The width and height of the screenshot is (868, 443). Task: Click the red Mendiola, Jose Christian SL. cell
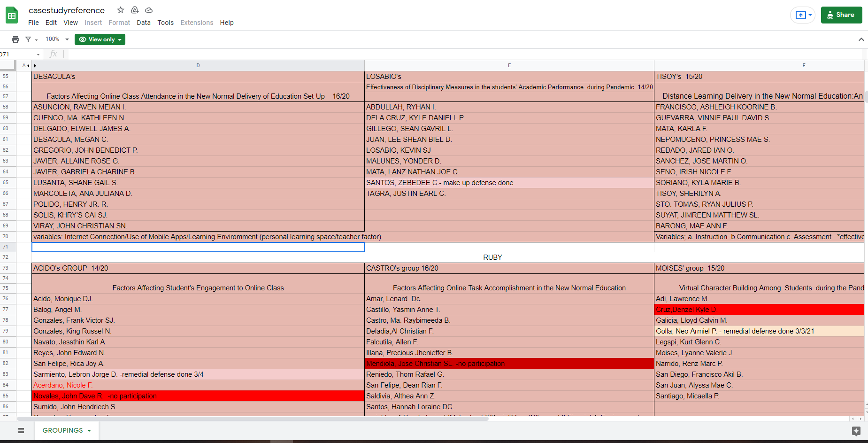[x=509, y=364]
